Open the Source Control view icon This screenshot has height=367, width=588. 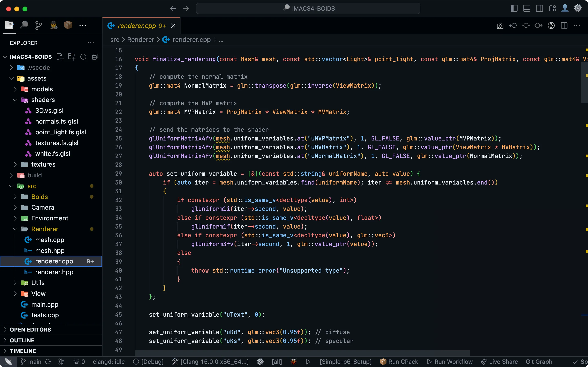click(38, 25)
